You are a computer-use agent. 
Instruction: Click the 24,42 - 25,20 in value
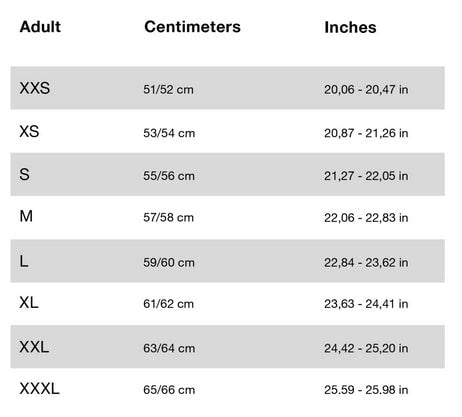[366, 348]
